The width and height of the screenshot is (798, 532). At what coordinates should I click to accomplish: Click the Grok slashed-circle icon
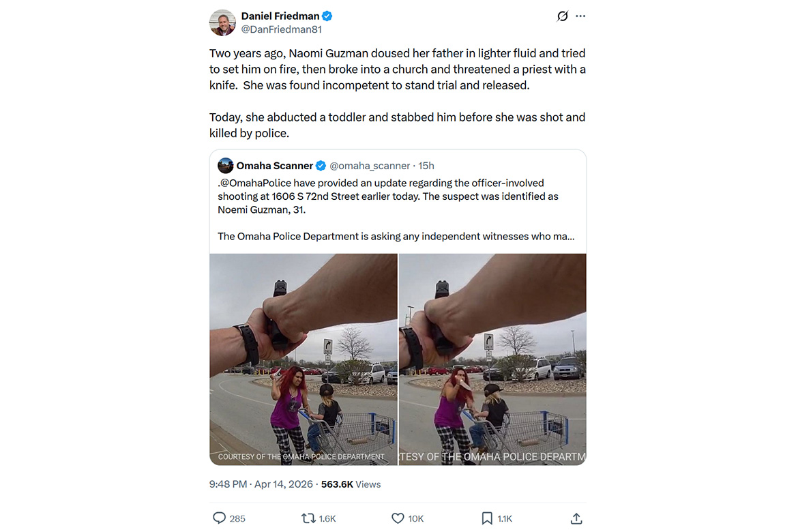click(563, 16)
